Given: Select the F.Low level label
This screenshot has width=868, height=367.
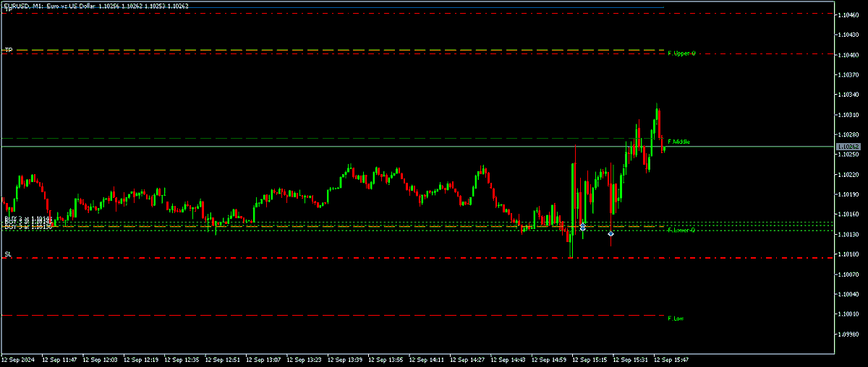Looking at the screenshot, I should point(676,318).
